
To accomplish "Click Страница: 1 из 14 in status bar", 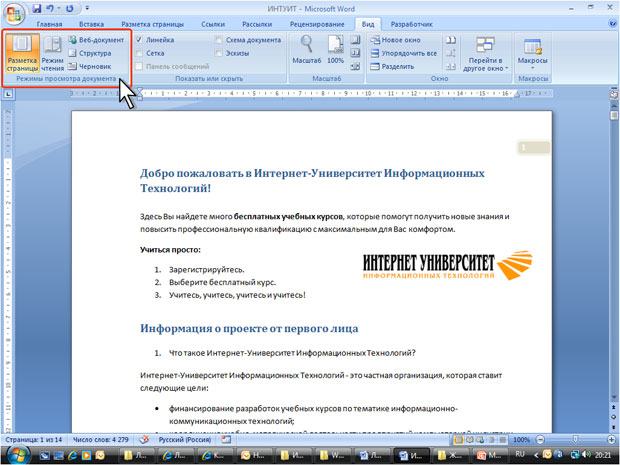I will 34,440.
